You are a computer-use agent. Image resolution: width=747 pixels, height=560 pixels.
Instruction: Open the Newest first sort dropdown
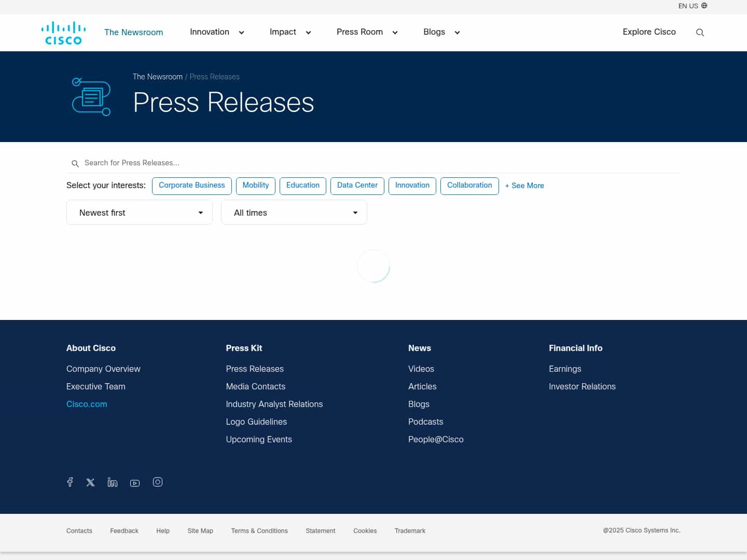coord(139,212)
